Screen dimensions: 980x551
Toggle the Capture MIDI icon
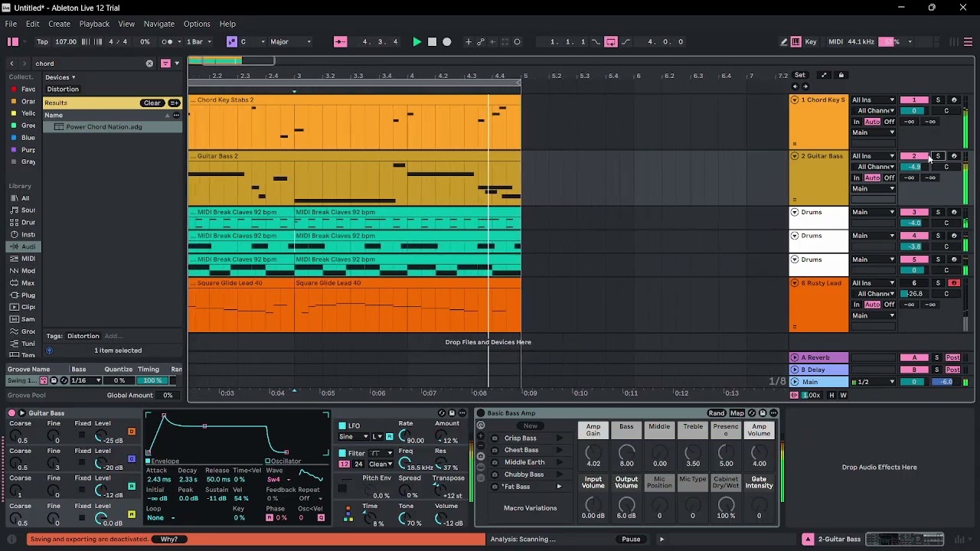coord(505,42)
